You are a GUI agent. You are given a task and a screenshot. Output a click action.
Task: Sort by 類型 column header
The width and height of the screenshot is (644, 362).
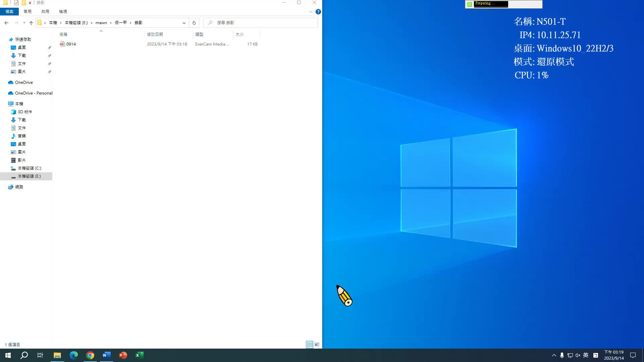pyautogui.click(x=199, y=34)
